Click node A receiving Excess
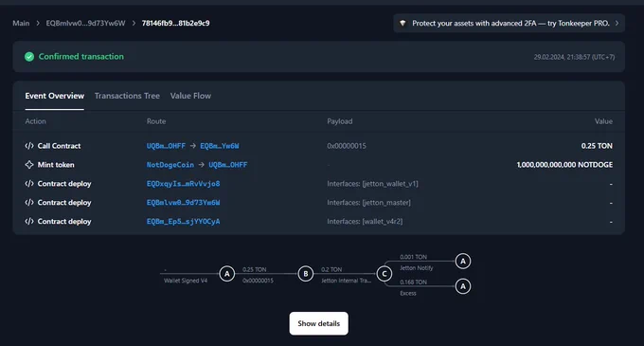Image resolution: width=644 pixels, height=346 pixels. tap(463, 286)
